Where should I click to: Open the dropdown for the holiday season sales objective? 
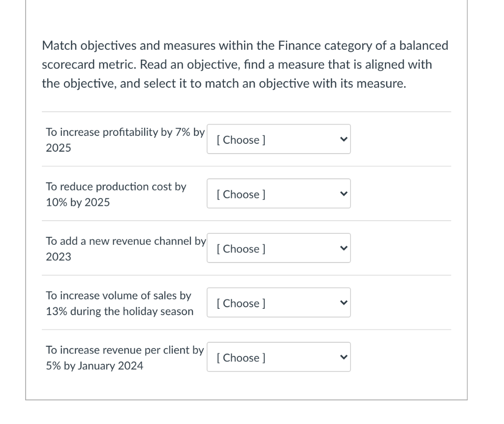(x=279, y=302)
